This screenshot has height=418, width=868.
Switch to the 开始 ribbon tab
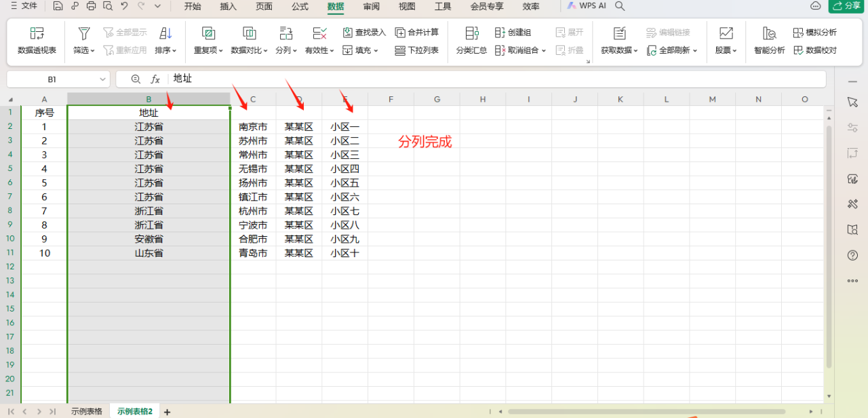tap(193, 7)
